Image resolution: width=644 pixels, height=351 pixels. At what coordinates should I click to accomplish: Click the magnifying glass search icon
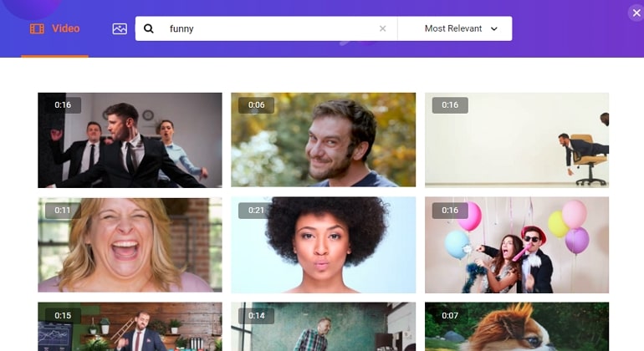coord(149,28)
